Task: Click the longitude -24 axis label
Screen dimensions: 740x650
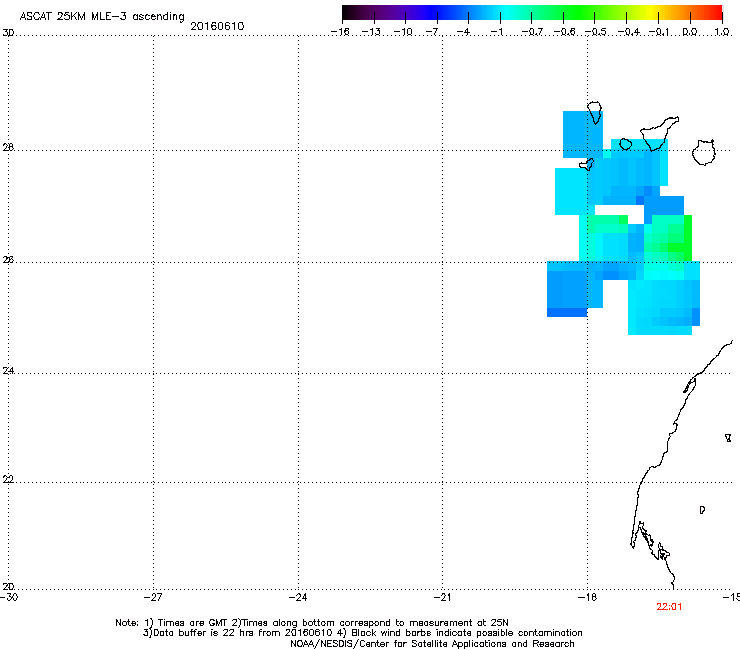Action: click(298, 597)
